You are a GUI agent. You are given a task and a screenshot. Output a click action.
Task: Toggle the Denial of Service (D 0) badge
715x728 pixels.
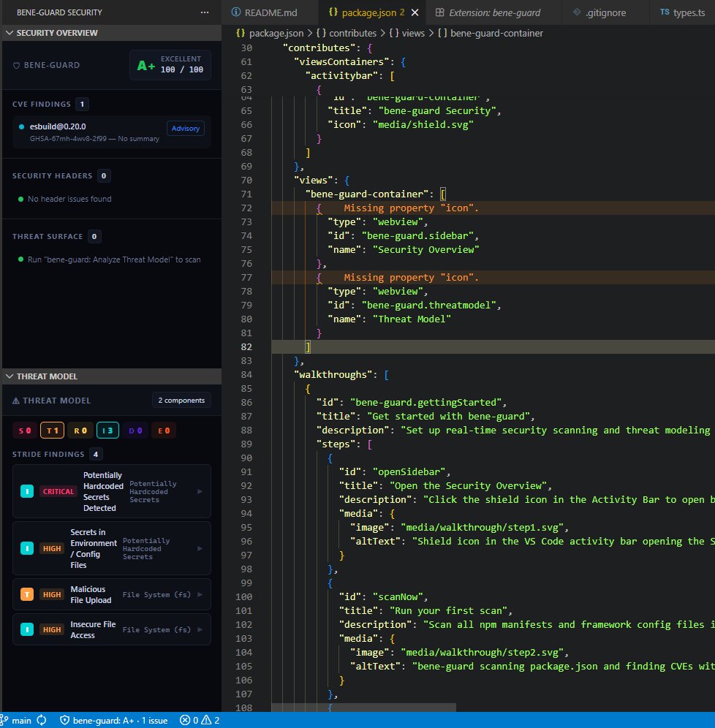tap(135, 431)
